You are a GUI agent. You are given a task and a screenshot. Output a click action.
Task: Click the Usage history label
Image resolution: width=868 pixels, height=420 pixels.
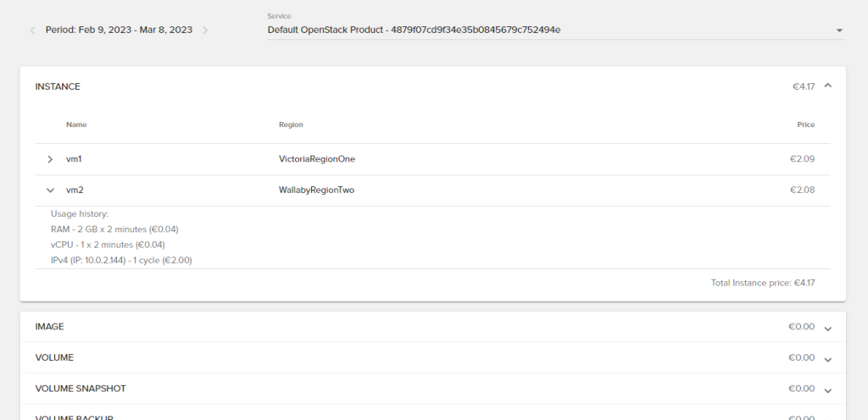point(80,213)
